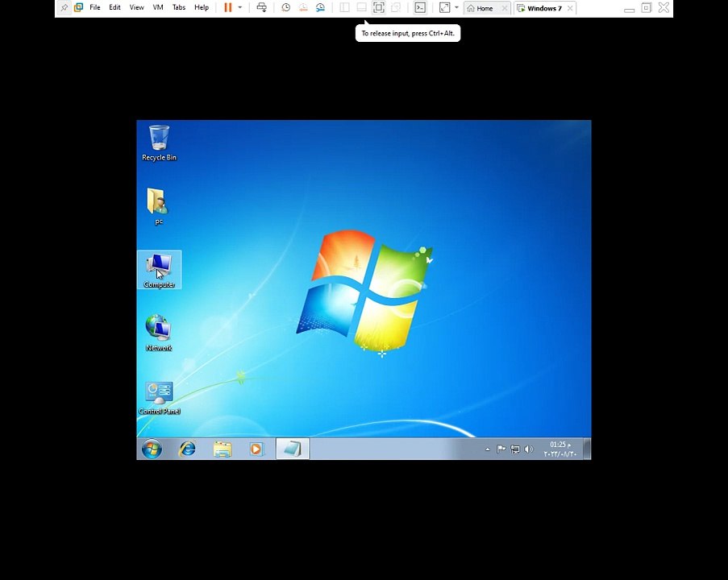Open the VM menu
This screenshot has width=728, height=580.
(158, 7)
